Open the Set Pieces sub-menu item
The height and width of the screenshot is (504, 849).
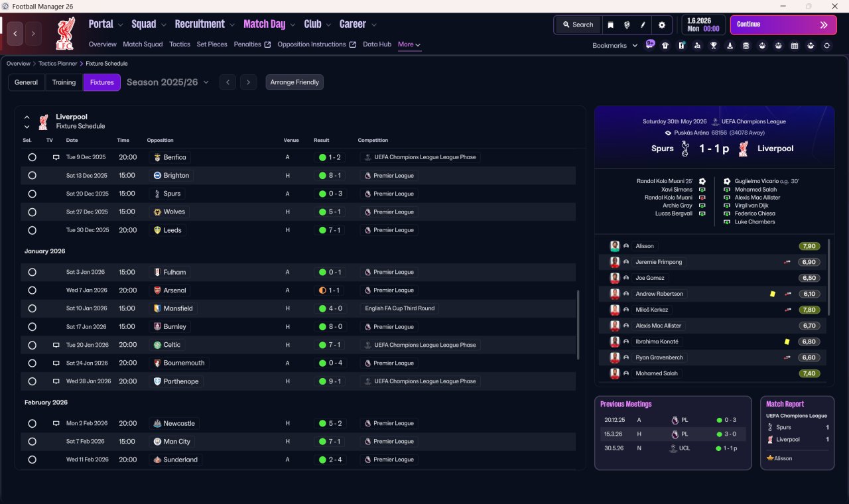pos(212,44)
